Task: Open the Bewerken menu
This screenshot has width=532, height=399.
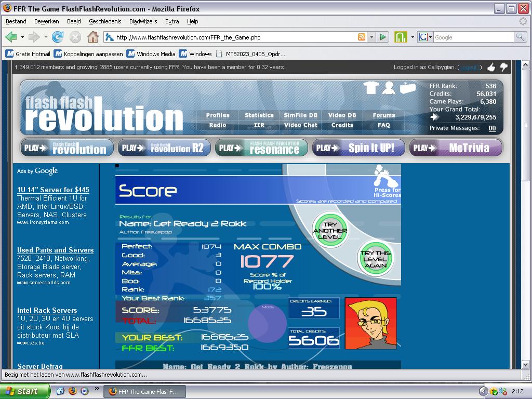Action: click(46, 21)
